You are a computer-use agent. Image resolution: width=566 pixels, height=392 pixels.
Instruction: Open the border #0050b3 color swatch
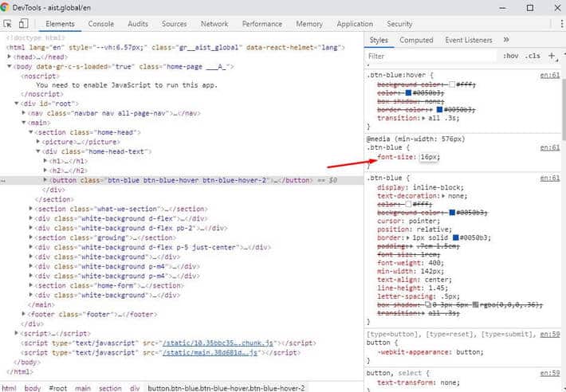(x=455, y=237)
